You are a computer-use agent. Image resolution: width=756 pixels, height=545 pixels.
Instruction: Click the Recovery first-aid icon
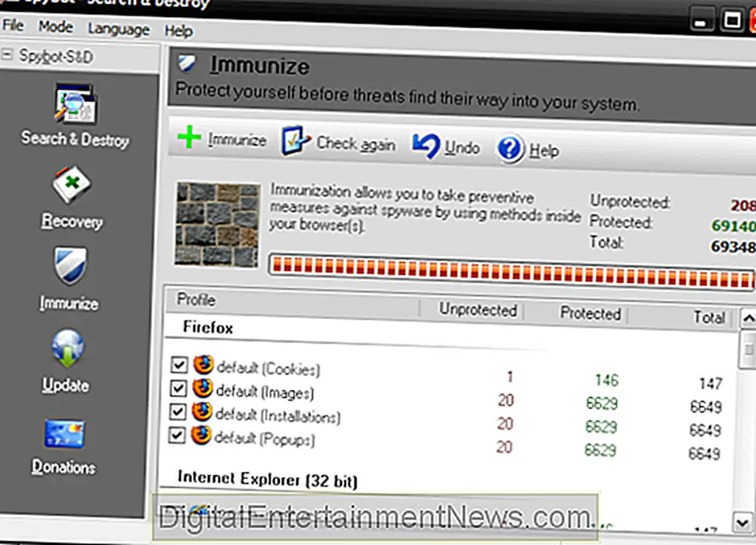coord(71,187)
